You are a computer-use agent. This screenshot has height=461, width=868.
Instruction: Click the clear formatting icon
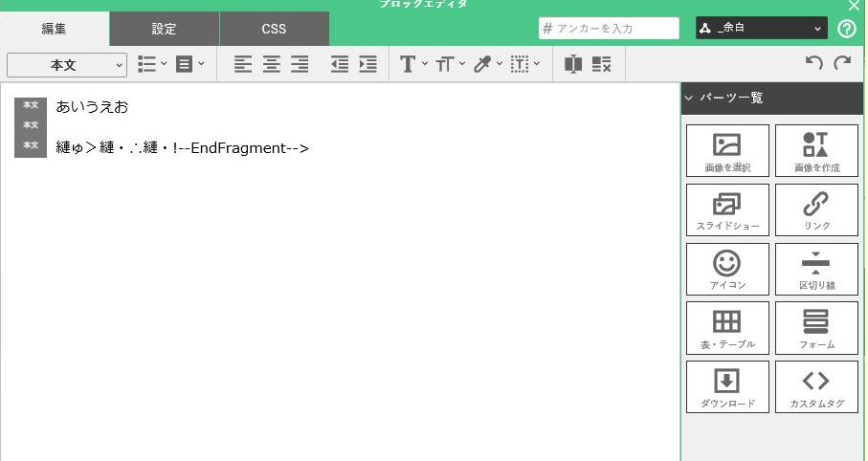pyautogui.click(x=602, y=64)
